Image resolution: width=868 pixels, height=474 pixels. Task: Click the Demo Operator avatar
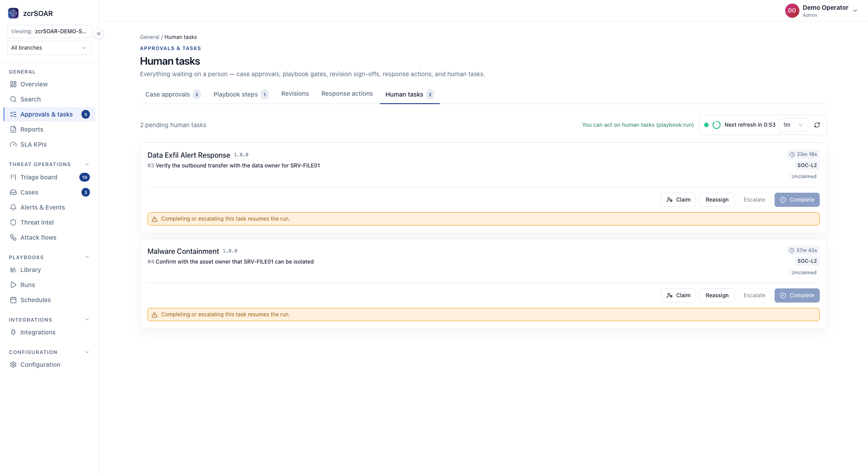792,11
